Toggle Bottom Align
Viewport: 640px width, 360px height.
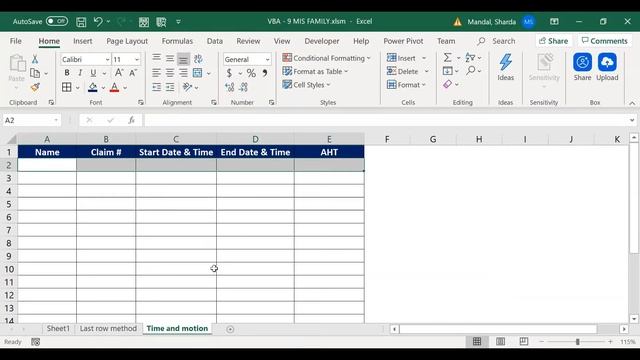tap(183, 59)
